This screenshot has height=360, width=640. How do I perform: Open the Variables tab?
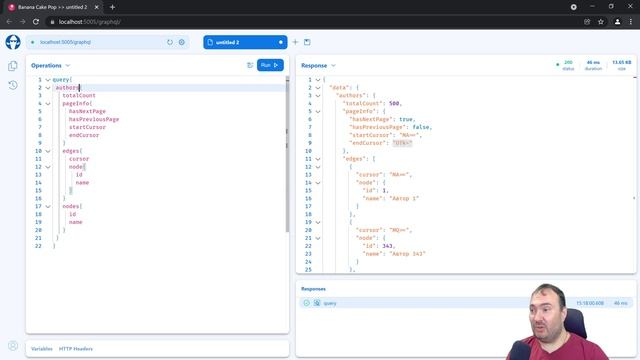pos(42,349)
